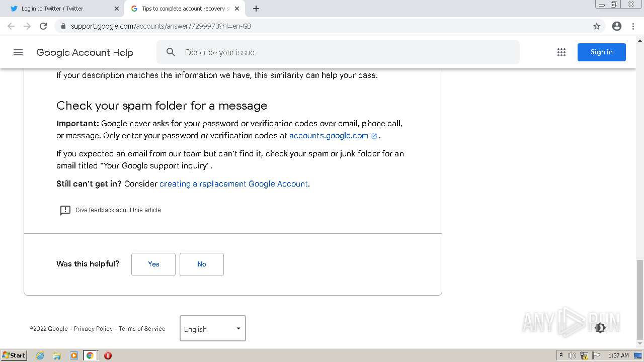Click the search magnifier icon
Screen dimensions: 644x362
pos(171,52)
